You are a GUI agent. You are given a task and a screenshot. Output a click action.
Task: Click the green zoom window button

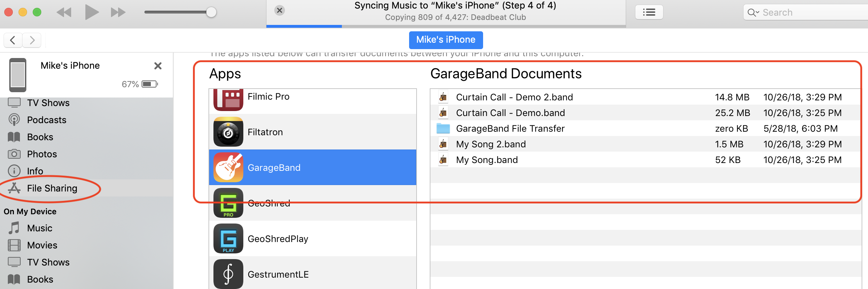[37, 12]
